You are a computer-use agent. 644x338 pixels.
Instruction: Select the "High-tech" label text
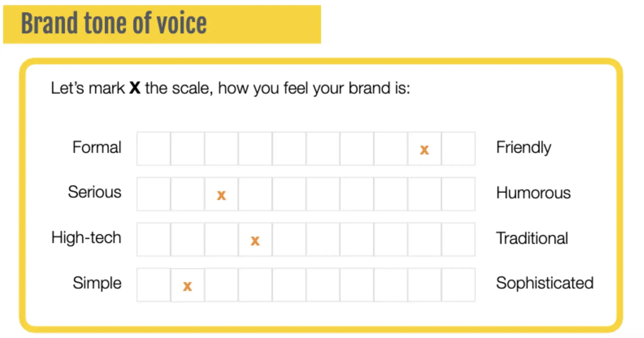(x=86, y=238)
